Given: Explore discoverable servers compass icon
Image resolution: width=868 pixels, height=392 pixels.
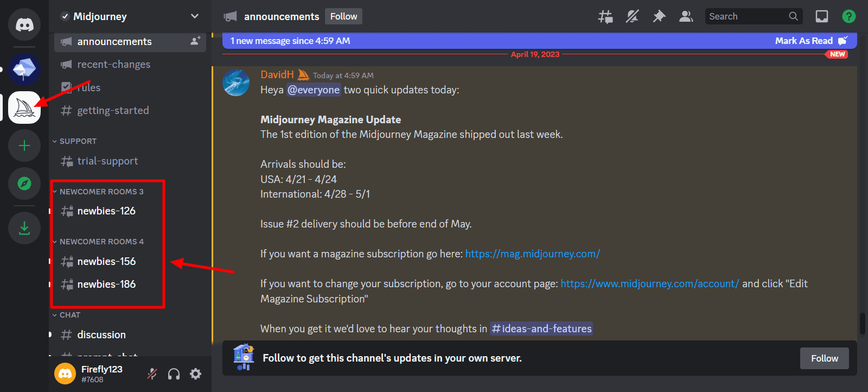Looking at the screenshot, I should point(24,184).
